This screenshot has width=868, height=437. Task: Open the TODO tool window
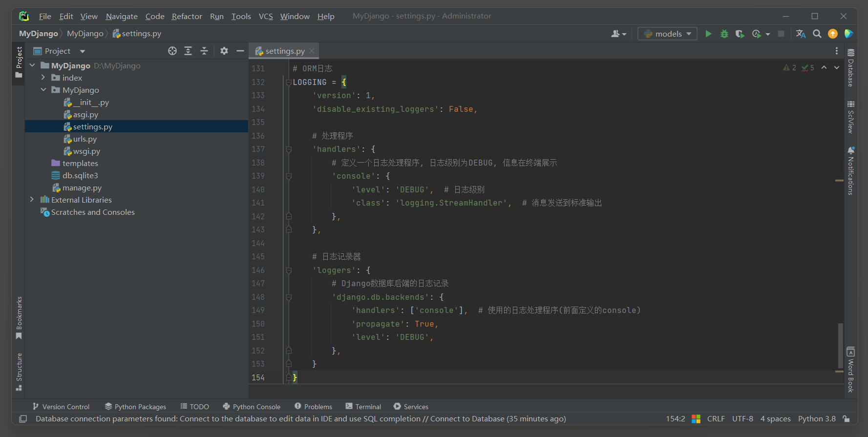194,407
